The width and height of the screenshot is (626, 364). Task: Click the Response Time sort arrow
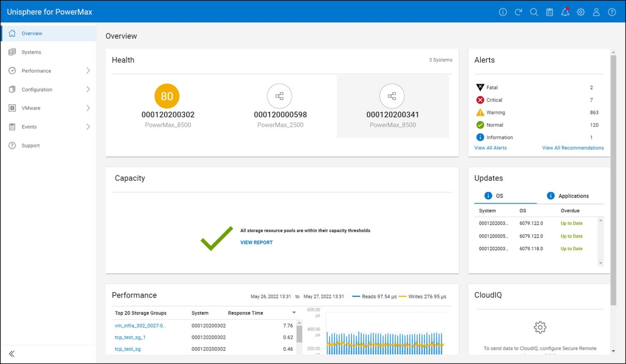[x=294, y=313]
